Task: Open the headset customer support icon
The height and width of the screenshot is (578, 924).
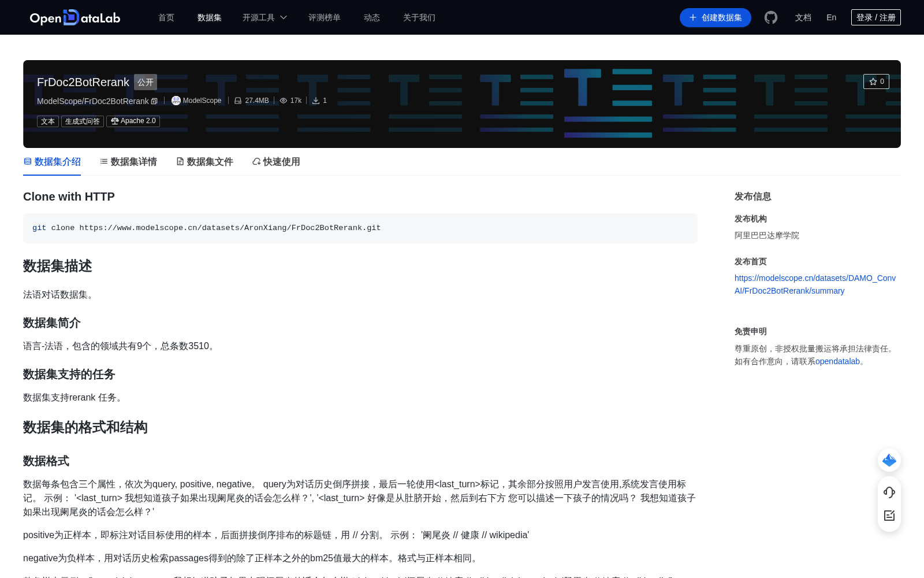Action: 889,492
